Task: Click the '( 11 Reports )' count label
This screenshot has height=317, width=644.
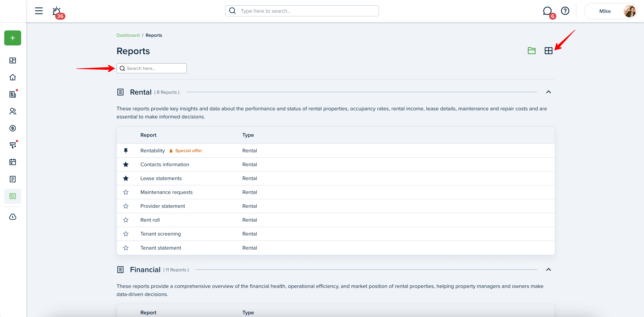Action: [176, 270]
